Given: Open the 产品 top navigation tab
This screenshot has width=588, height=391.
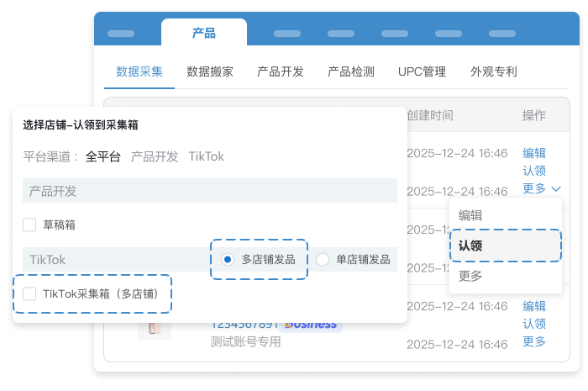Looking at the screenshot, I should pyautogui.click(x=204, y=33).
